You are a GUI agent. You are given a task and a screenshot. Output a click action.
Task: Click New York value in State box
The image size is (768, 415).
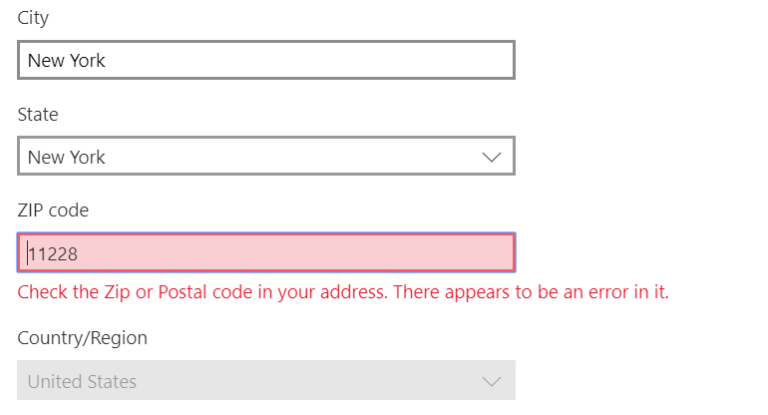(x=66, y=157)
